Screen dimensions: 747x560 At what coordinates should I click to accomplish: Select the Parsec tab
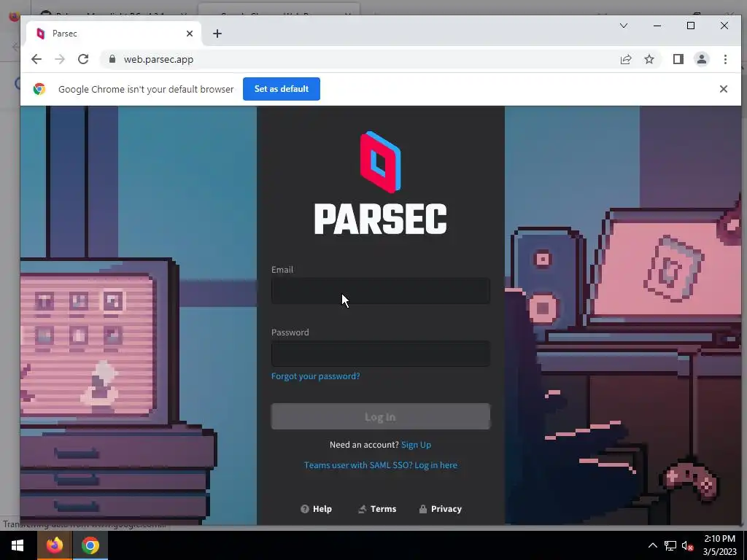coord(113,34)
